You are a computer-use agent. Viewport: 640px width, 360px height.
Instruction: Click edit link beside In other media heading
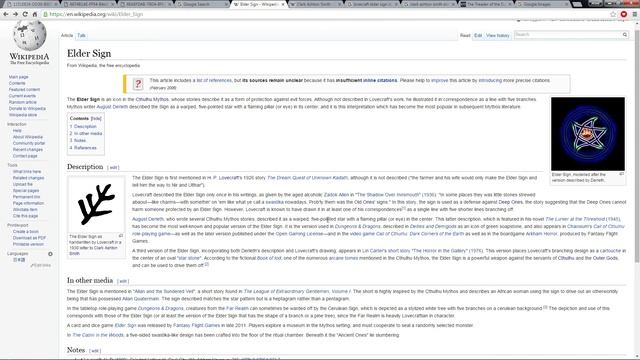click(123, 281)
